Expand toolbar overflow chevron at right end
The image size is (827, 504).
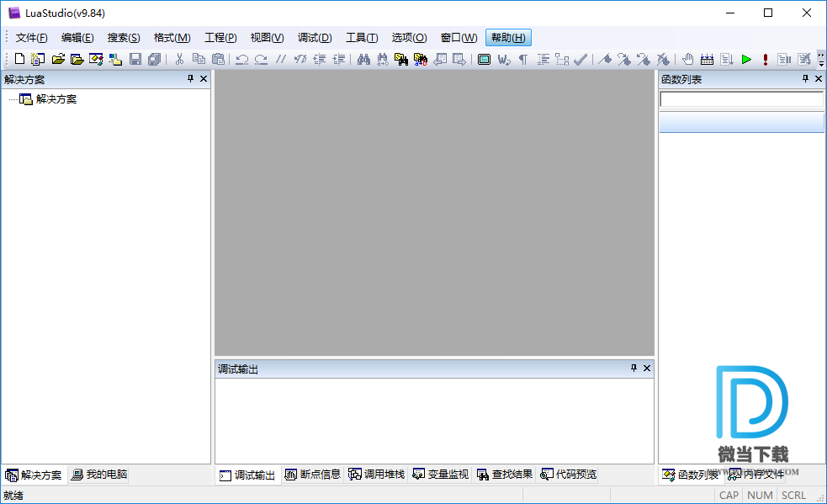tap(821, 59)
